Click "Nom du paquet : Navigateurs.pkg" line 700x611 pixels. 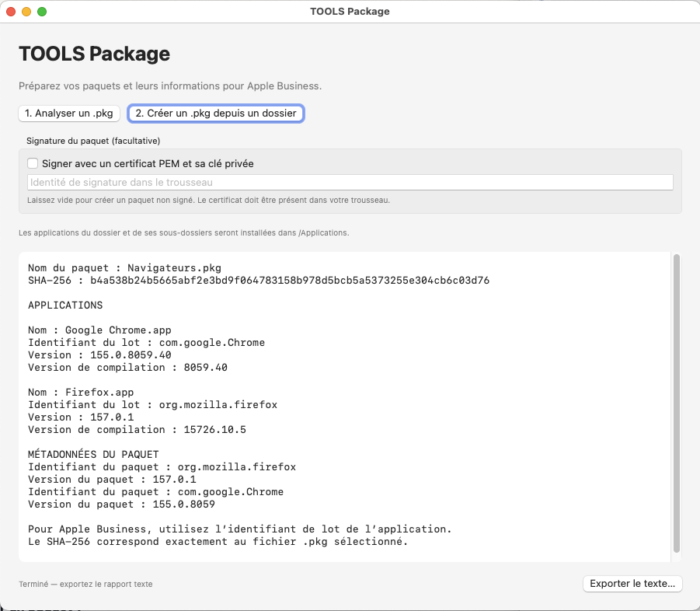[x=124, y=268]
